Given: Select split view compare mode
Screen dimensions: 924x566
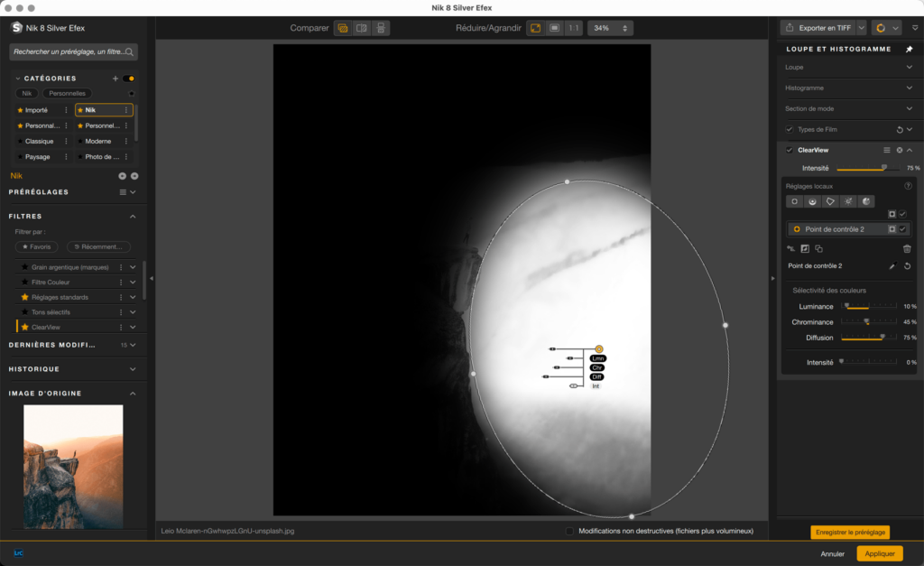Looking at the screenshot, I should coord(362,28).
